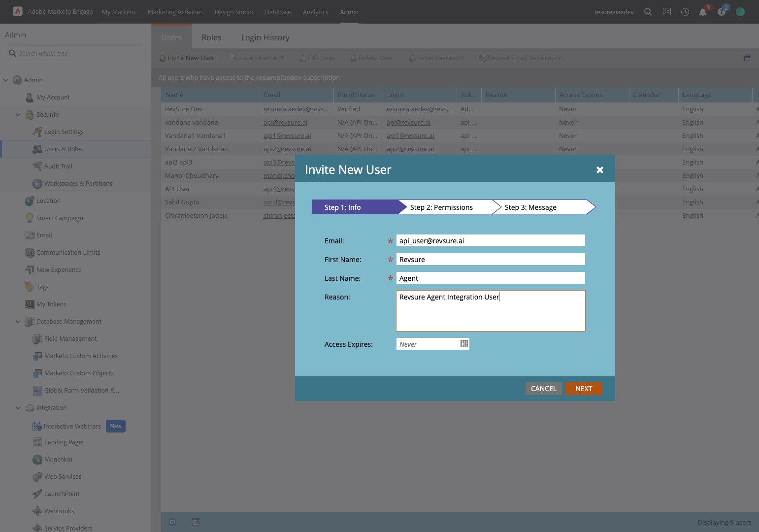
Task: Click api1@revsure.ai email link
Action: click(x=287, y=136)
